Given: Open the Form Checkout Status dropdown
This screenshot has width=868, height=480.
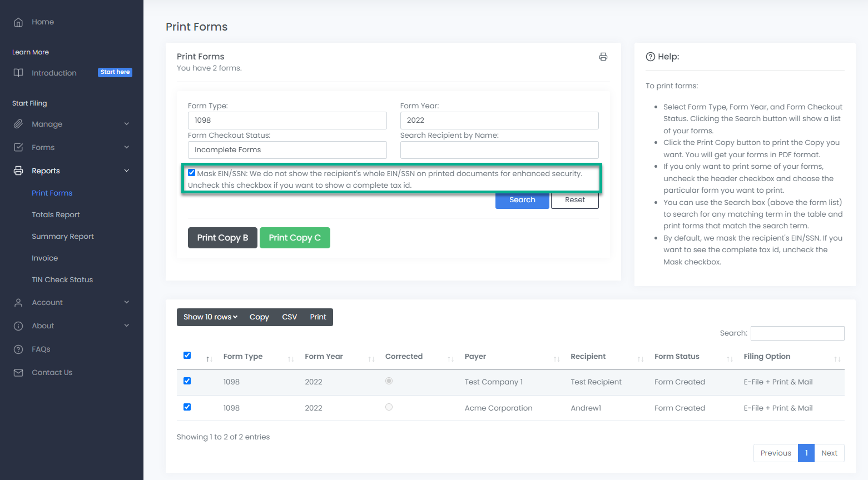Looking at the screenshot, I should pos(287,150).
